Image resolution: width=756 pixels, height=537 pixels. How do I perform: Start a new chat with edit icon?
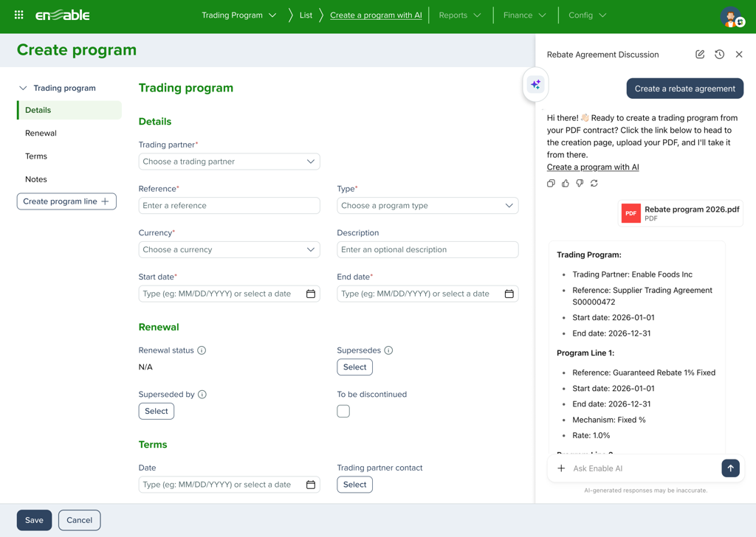click(700, 55)
